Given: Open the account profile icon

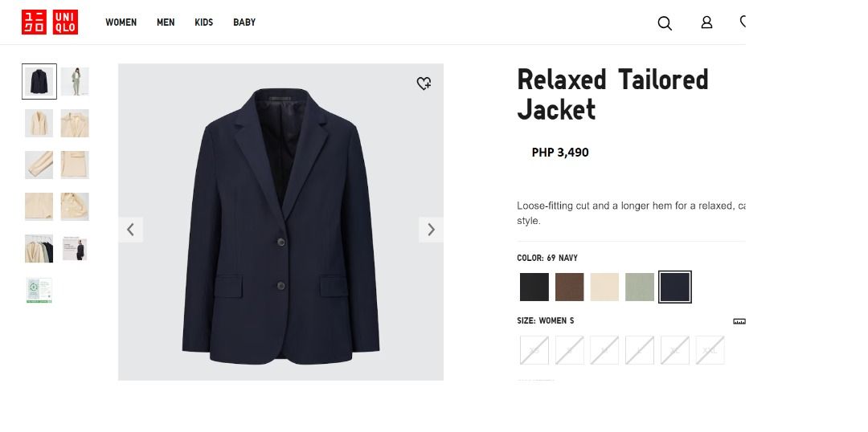Looking at the screenshot, I should [x=706, y=22].
